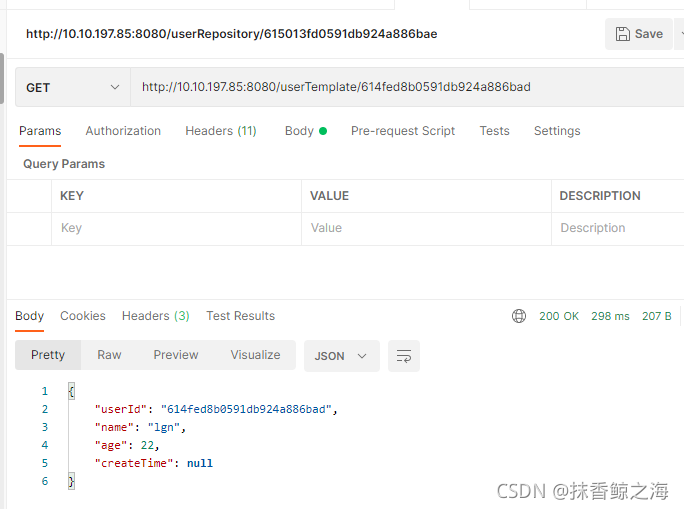
Task: Click the 298 ms response time
Action: (610, 316)
